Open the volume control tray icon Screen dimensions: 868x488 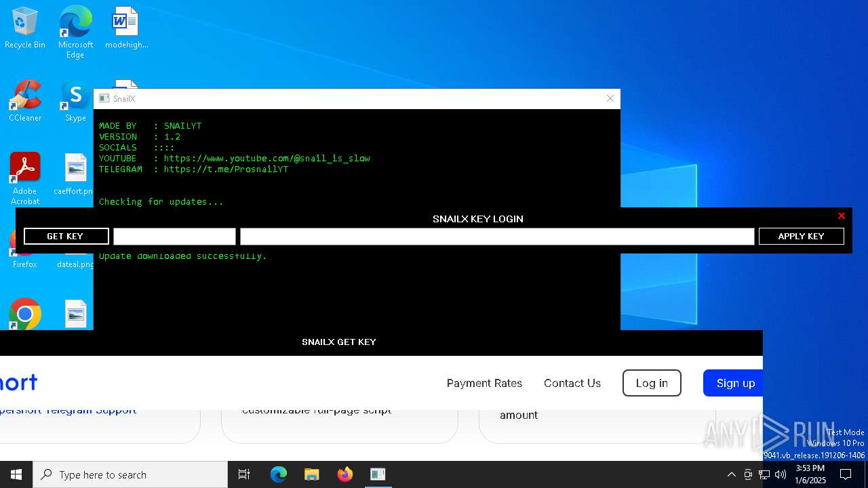781,474
